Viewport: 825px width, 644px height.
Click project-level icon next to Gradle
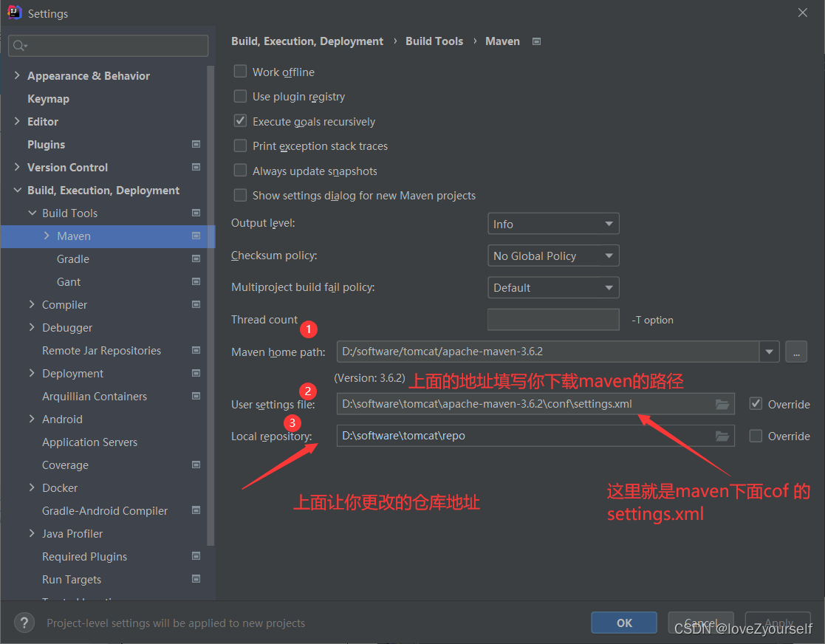click(x=196, y=259)
